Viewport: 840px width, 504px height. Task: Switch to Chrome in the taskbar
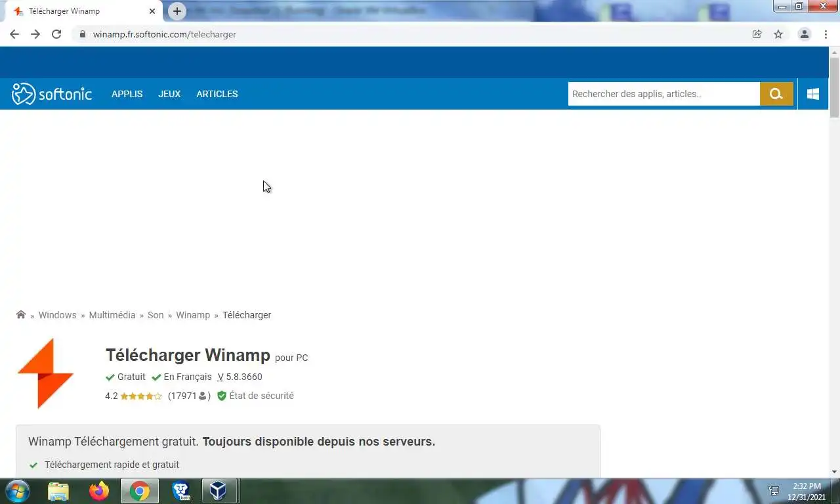[139, 491]
